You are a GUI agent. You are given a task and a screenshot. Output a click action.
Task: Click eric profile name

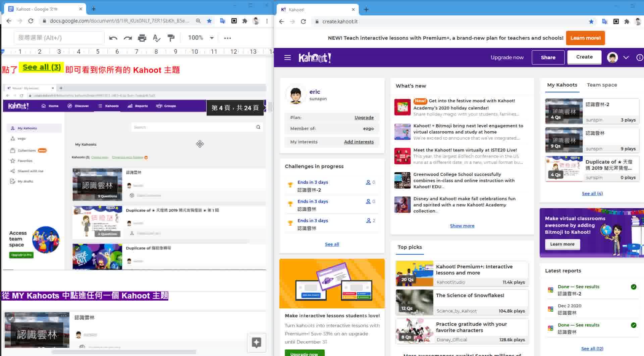point(315,92)
